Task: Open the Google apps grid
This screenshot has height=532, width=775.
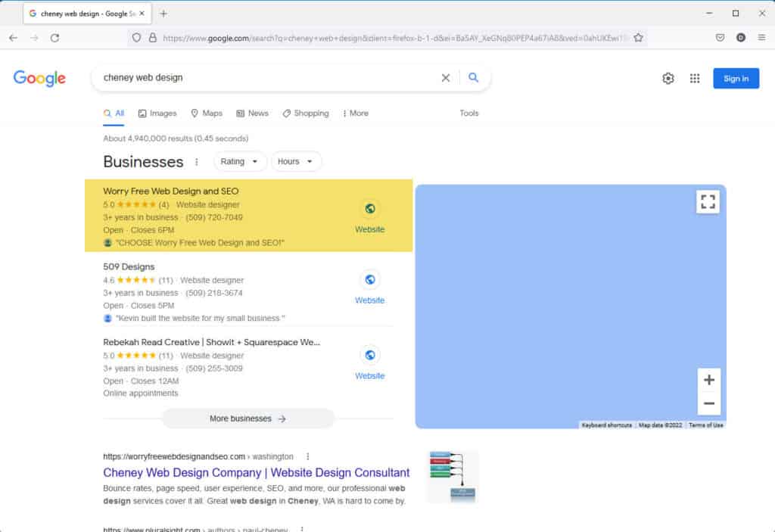Action: pyautogui.click(x=695, y=78)
